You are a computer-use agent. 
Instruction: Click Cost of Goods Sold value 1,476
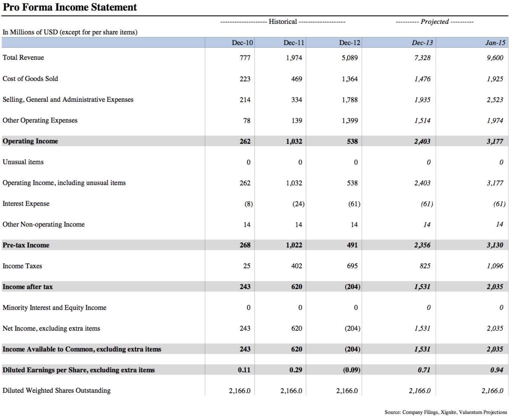pos(422,79)
